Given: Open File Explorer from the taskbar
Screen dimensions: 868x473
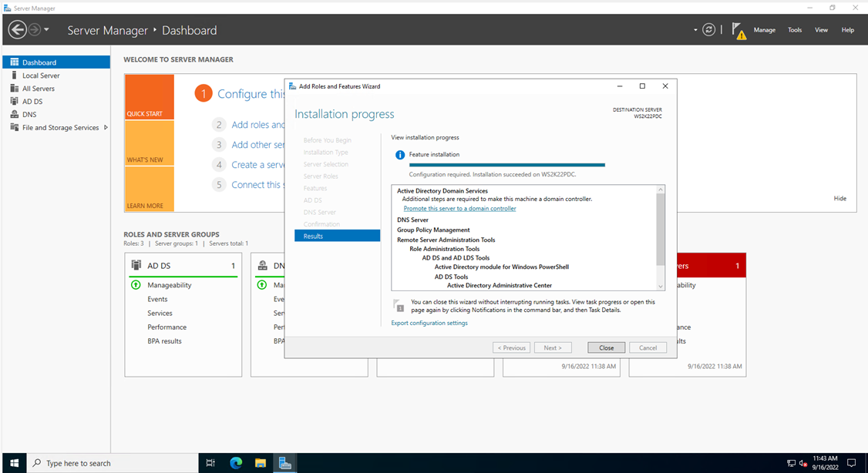Looking at the screenshot, I should coord(261,463).
